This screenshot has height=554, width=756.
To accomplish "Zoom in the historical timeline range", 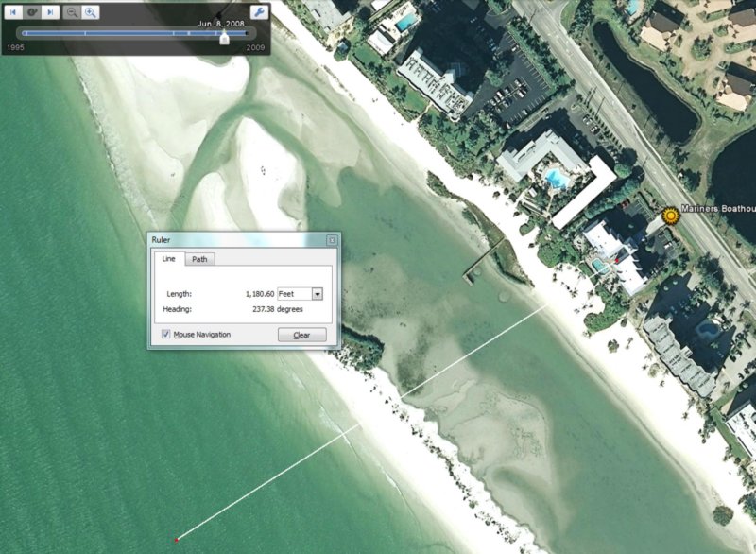I will tap(90, 12).
